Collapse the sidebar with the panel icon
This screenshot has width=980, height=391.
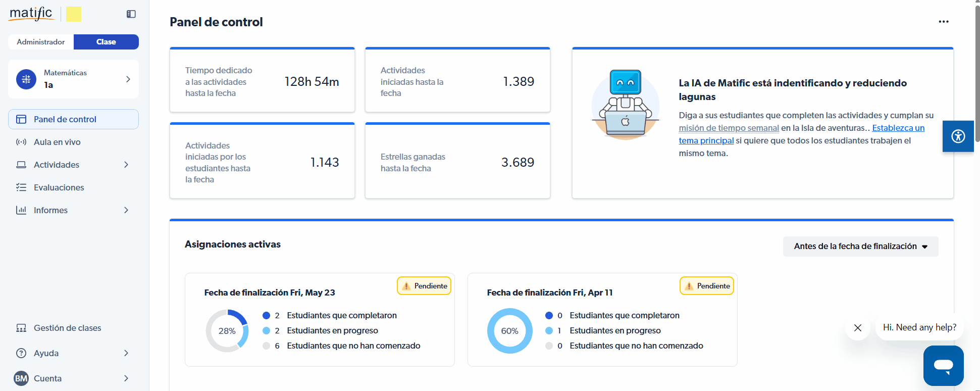pos(131,14)
